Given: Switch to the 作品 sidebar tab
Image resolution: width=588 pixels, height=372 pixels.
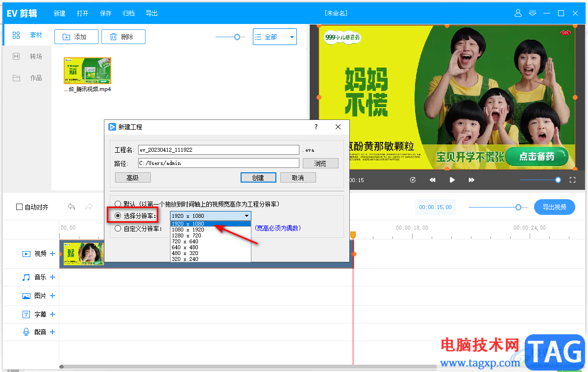Looking at the screenshot, I should 27,78.
